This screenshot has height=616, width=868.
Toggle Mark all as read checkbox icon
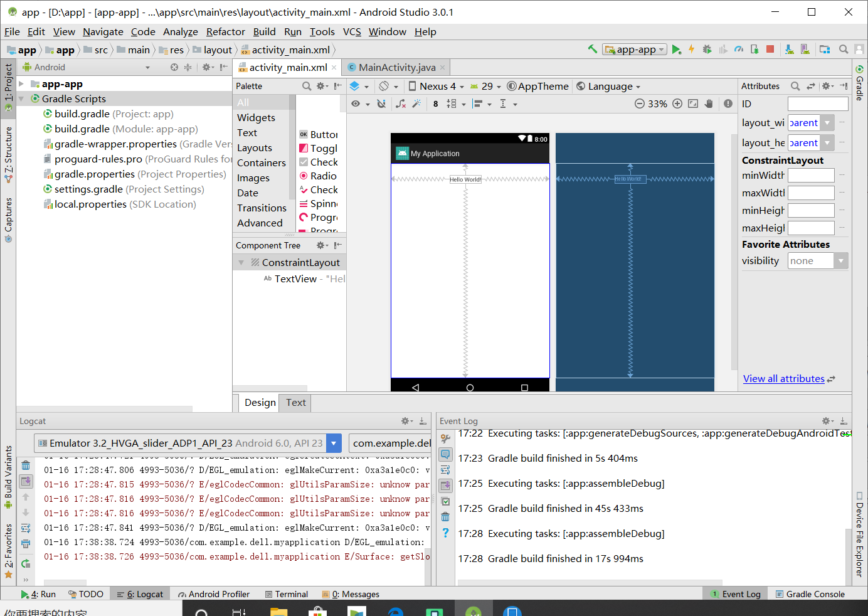[445, 501]
